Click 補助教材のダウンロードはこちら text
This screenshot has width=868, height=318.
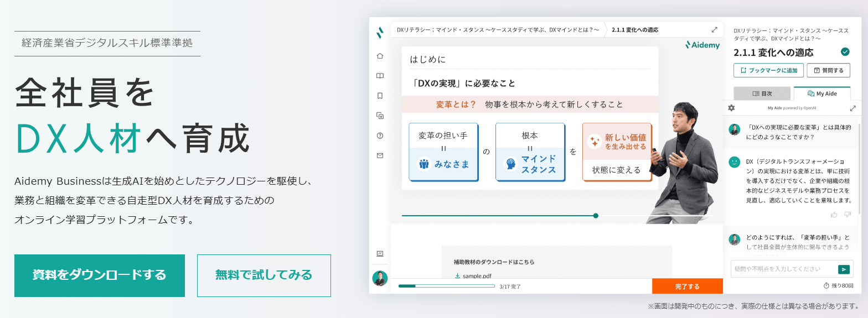(494, 262)
